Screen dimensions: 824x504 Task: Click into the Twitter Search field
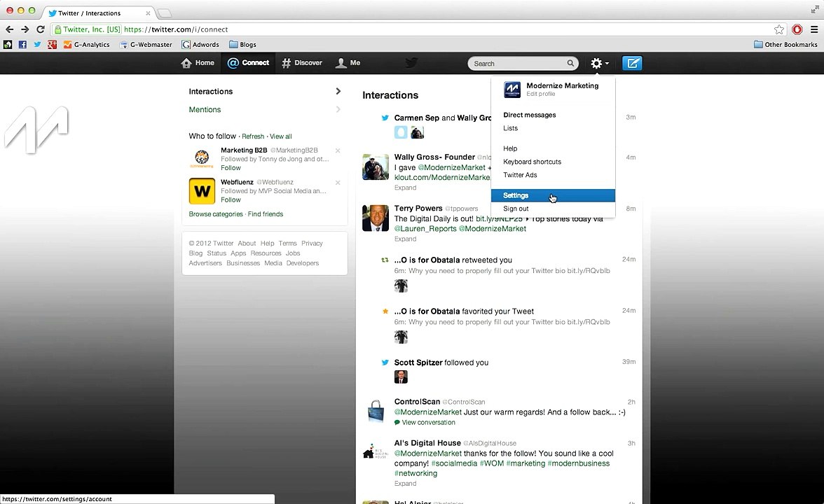click(517, 64)
